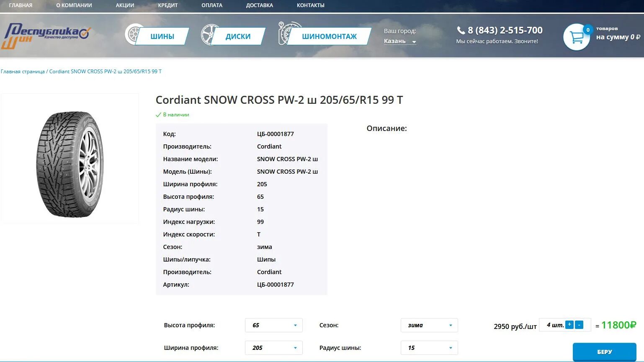
Task: Expand the Казань city selector
Action: click(400, 41)
